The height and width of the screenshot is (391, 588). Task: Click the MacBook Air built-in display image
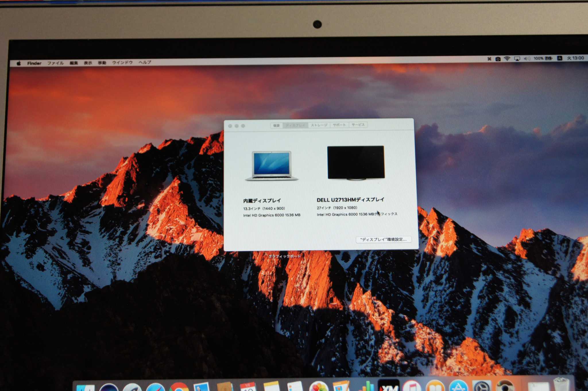[x=272, y=166]
